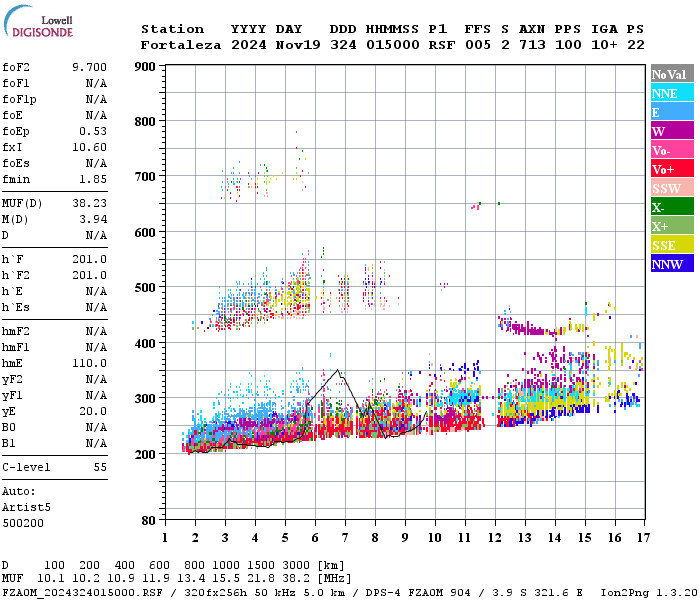Click the peak of the black profile trace

338,370
